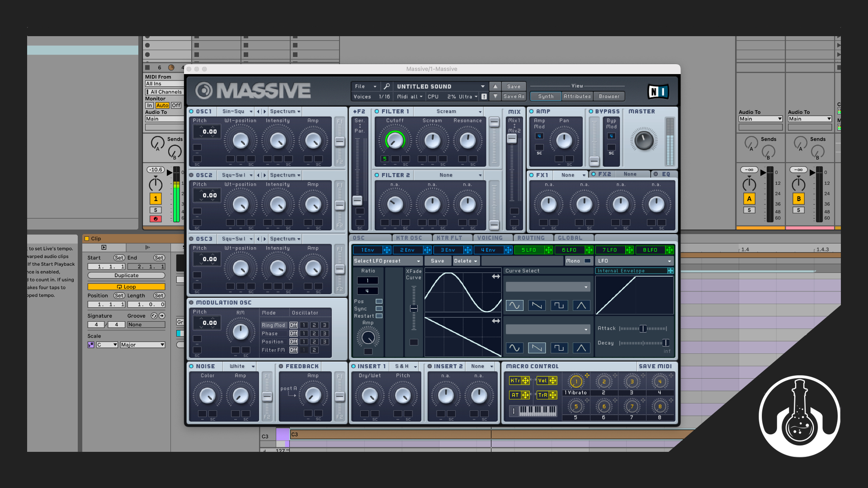Select the square shape in upper curve row
868x488 pixels.
559,305
